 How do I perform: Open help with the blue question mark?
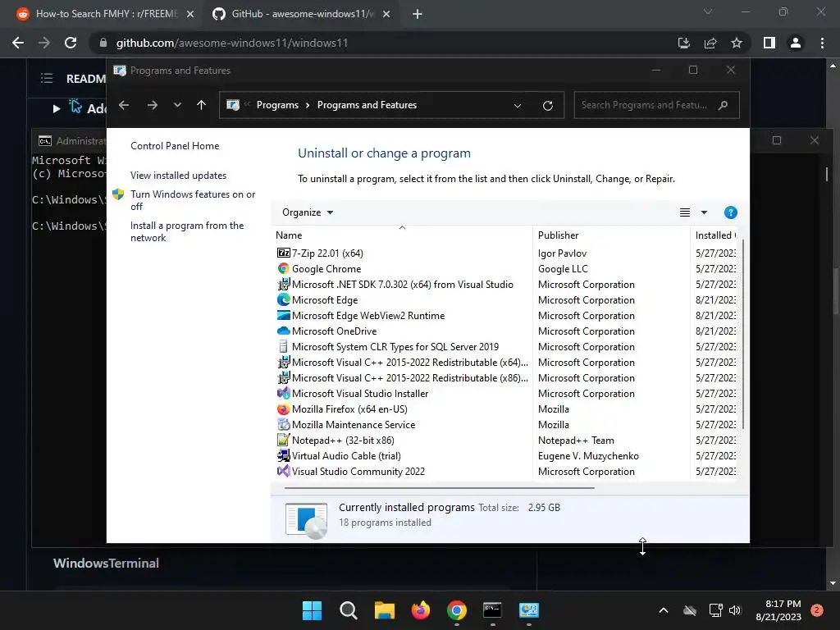click(730, 212)
